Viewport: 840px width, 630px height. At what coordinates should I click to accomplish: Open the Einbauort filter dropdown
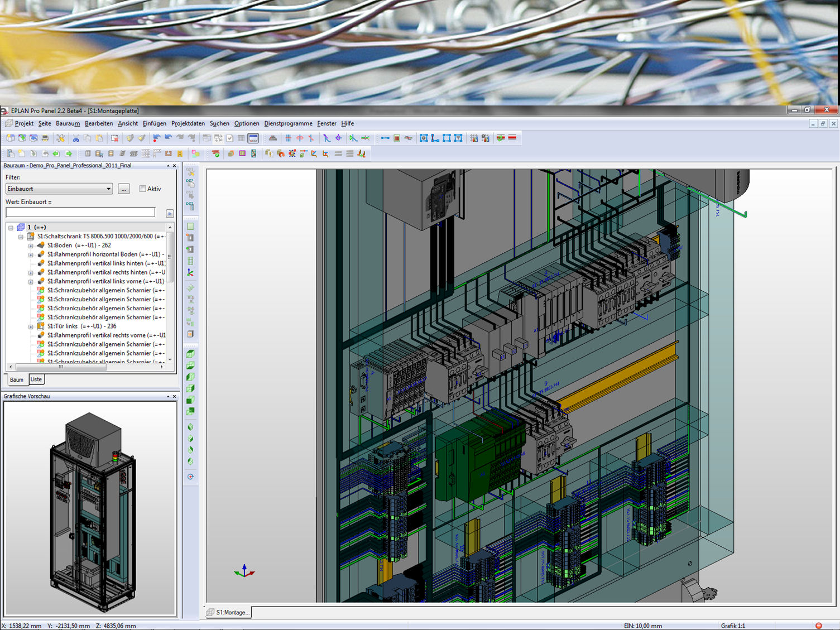pos(108,189)
